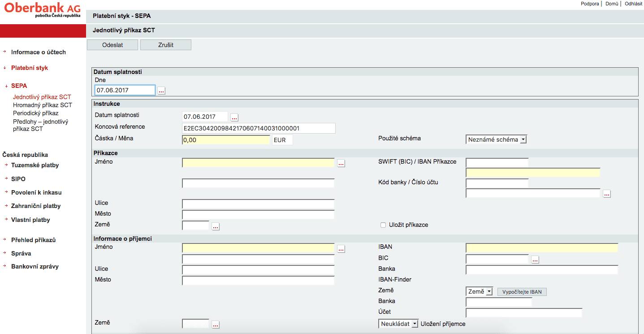The width and height of the screenshot is (644, 334).
Task: Focus the Kód banky field
Action: click(497, 183)
